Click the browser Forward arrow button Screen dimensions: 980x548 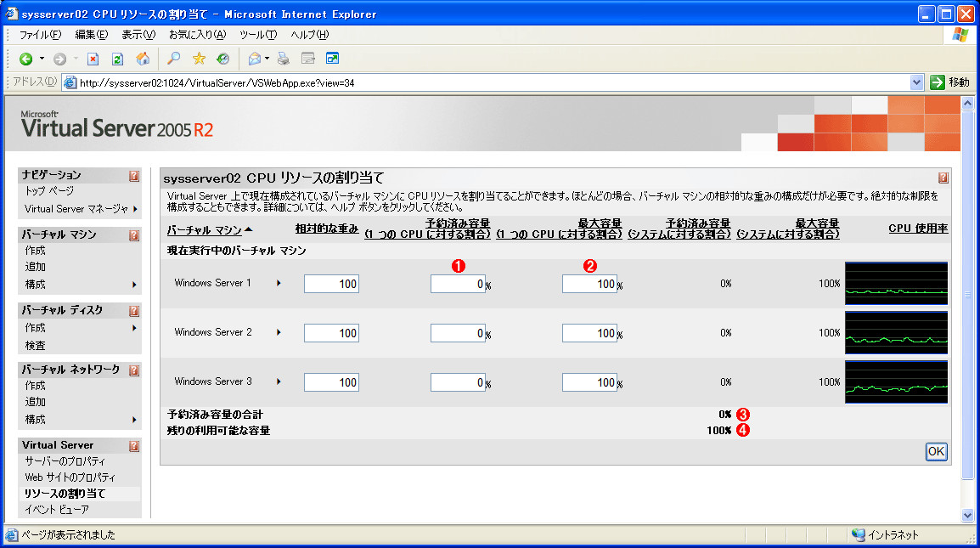click(59, 59)
